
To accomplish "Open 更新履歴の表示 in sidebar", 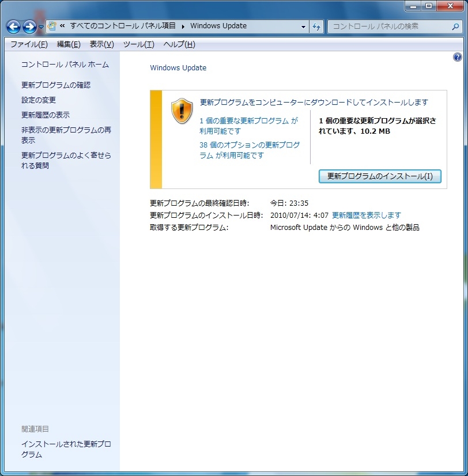I will point(46,115).
